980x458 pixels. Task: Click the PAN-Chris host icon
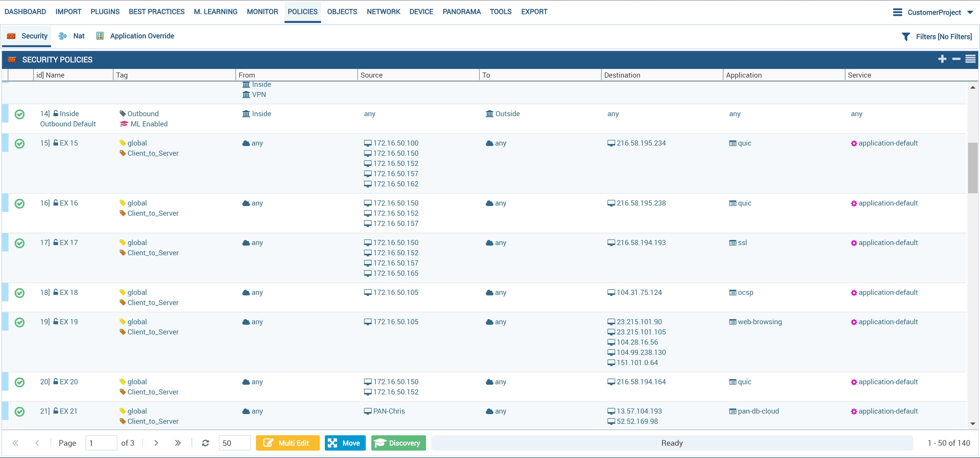tap(367, 411)
